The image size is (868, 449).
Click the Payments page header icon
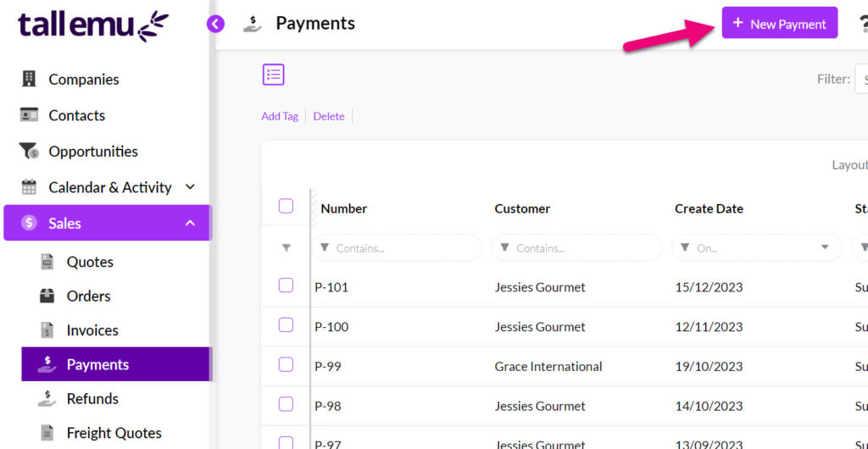(253, 24)
